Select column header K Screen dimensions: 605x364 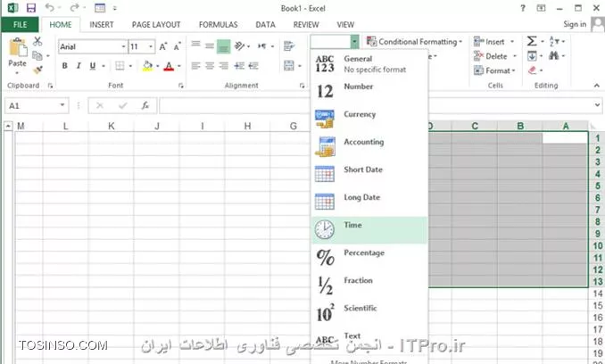pyautogui.click(x=112, y=126)
